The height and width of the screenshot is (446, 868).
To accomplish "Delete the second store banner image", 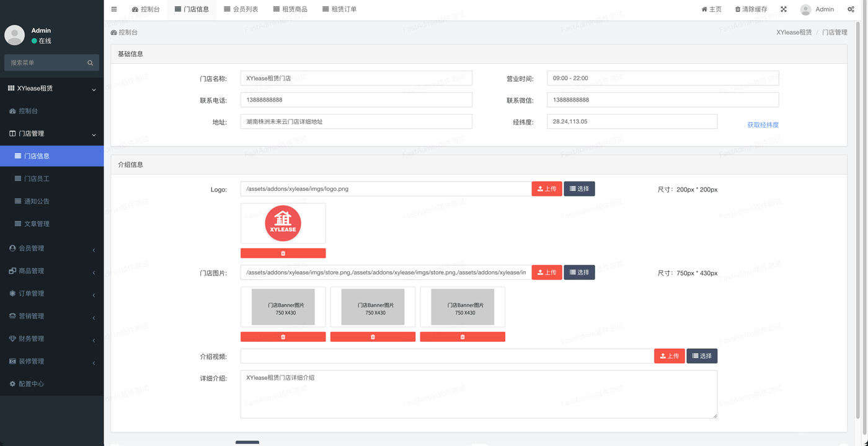I will tap(373, 336).
